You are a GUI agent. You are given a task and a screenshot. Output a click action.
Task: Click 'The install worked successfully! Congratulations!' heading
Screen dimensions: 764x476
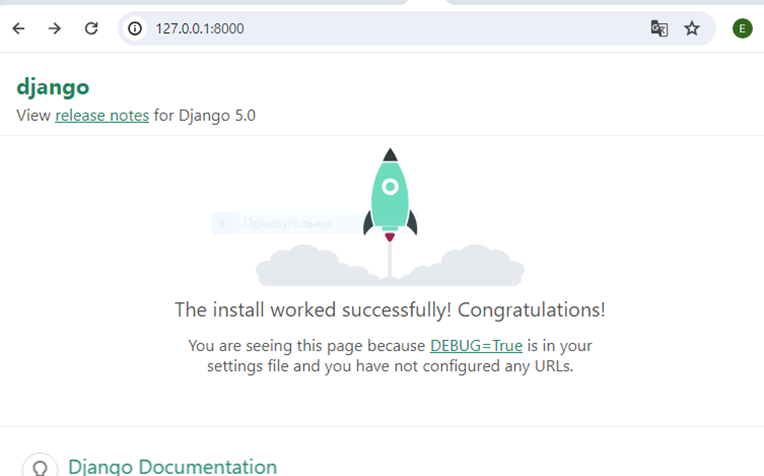click(390, 310)
